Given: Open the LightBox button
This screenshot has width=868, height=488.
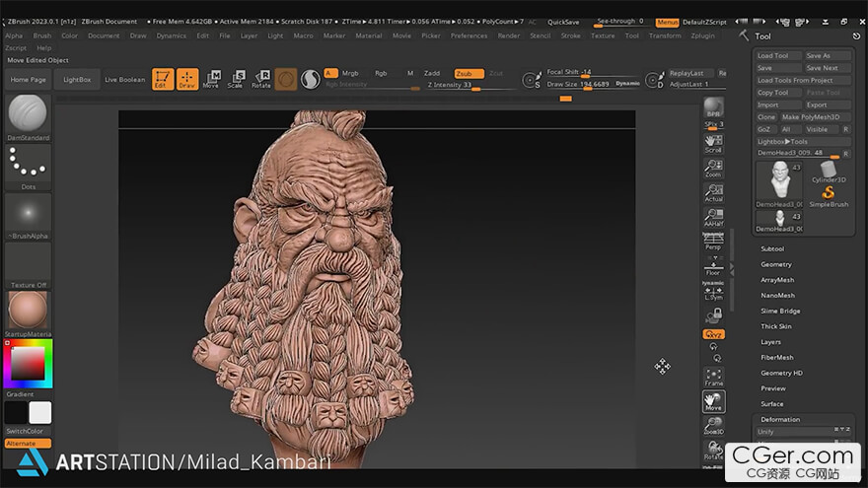Looking at the screenshot, I should click(77, 80).
